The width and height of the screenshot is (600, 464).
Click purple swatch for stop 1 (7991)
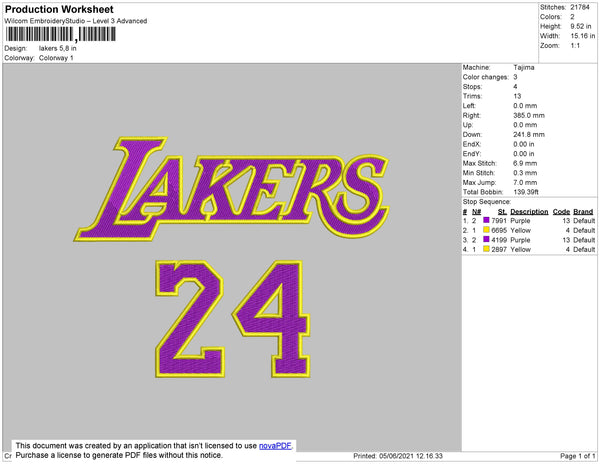pos(486,220)
